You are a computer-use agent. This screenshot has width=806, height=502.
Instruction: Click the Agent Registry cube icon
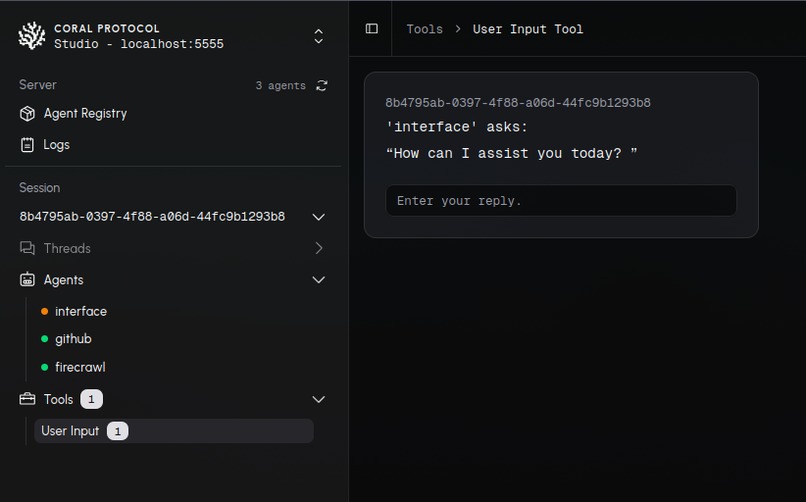(27, 114)
